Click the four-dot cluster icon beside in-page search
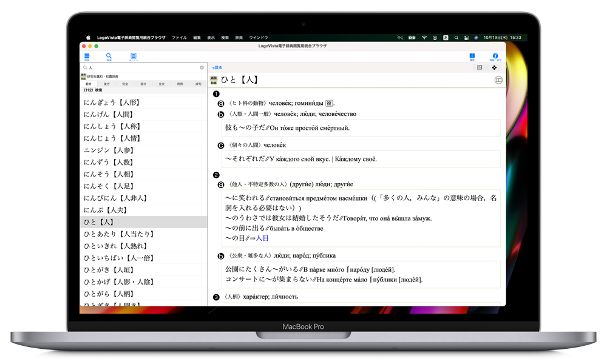This screenshot has width=607, height=364. (494, 67)
